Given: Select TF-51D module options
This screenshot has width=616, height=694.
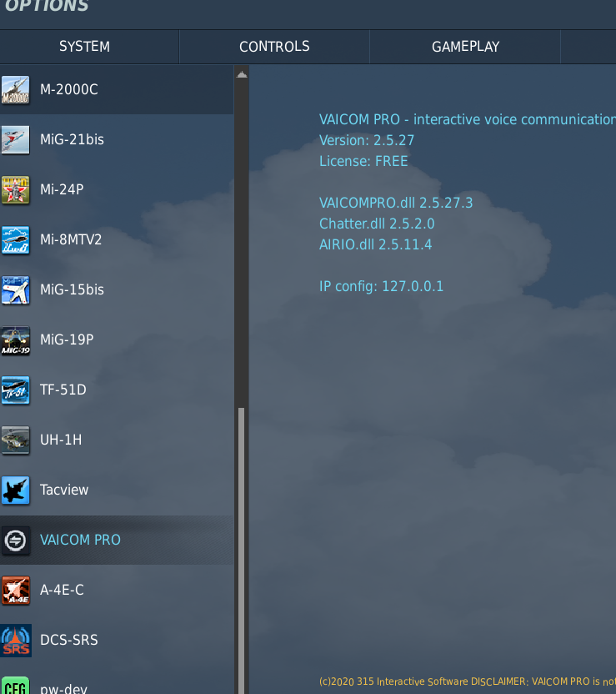Looking at the screenshot, I should coord(117,390).
